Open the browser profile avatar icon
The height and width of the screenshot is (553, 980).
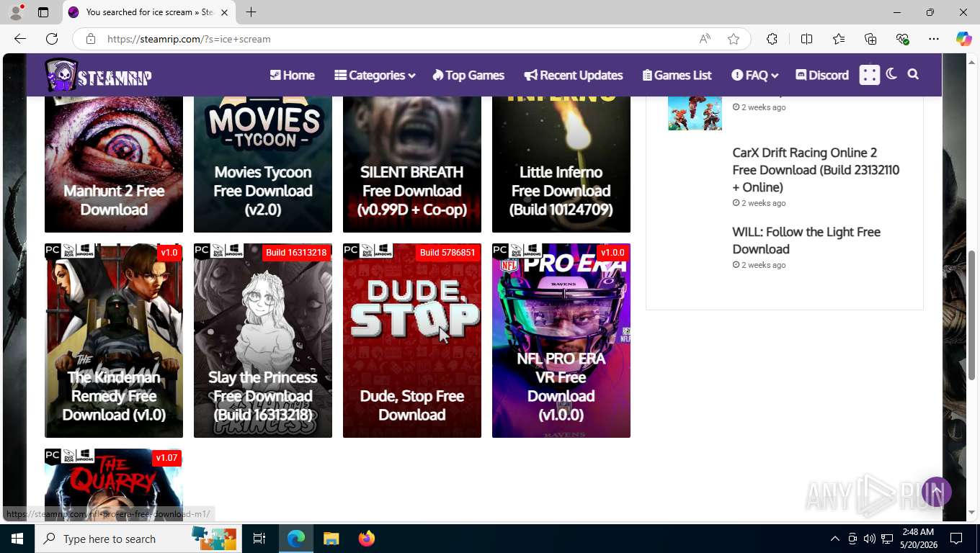coord(16,12)
